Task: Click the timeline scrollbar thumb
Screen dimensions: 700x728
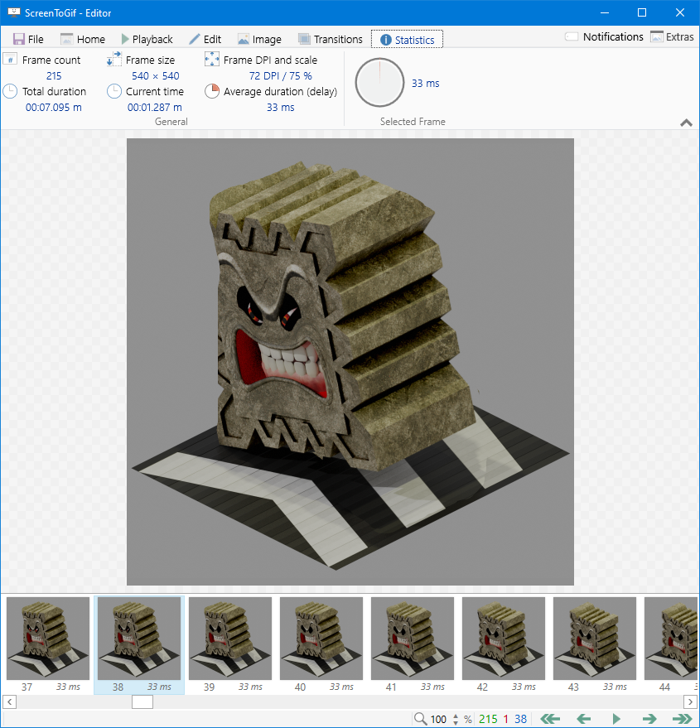Action: [142, 701]
